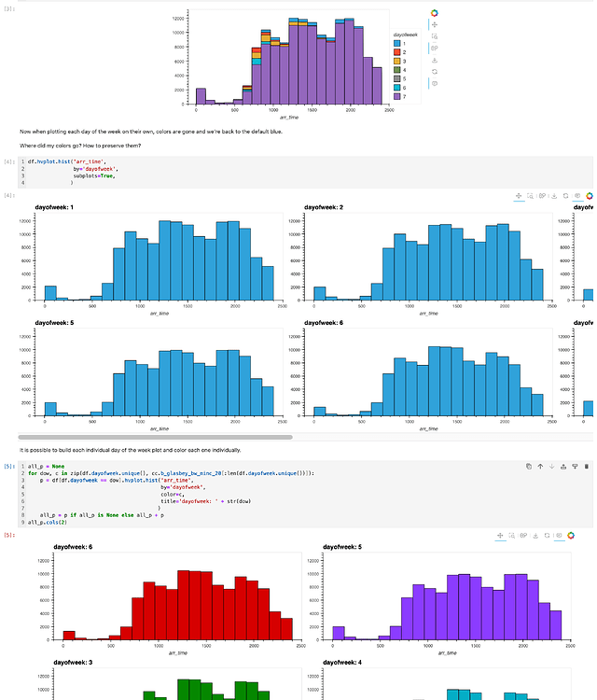Save cell 5 plots via toolbar save icon
Viewport: 597px width, 700px height.
pyautogui.click(x=535, y=536)
